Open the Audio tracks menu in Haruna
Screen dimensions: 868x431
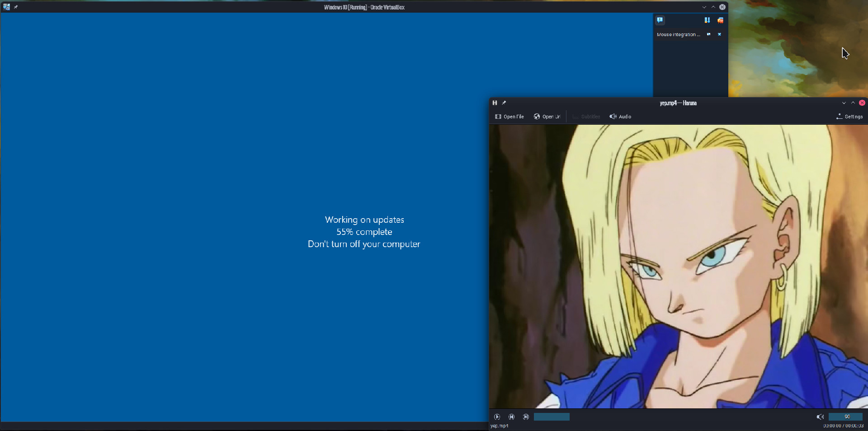(620, 117)
